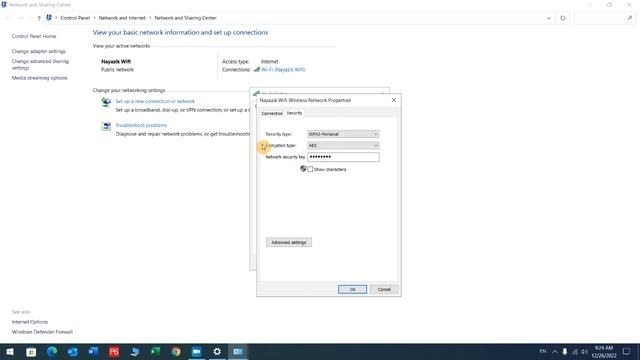Image resolution: width=640 pixels, height=360 pixels.
Task: Switch to the Connection tab
Action: (x=272, y=113)
